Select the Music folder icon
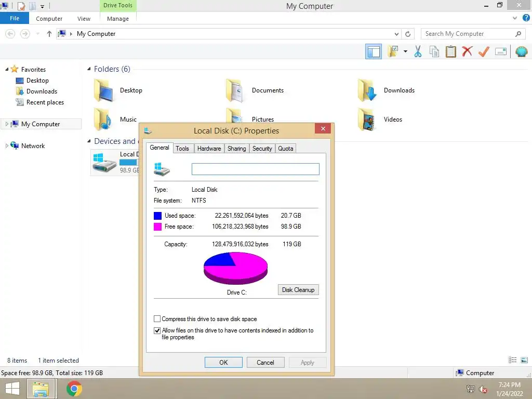The image size is (532, 399). [x=103, y=119]
